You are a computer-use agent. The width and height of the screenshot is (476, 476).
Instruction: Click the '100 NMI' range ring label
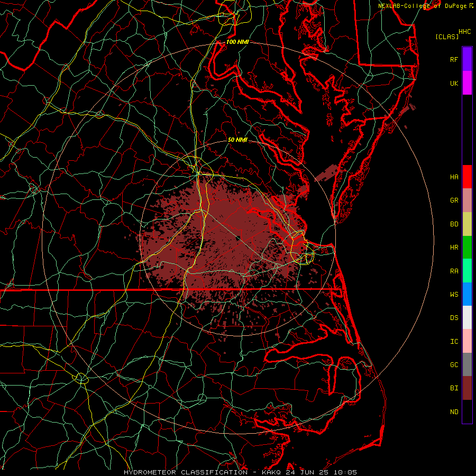[x=237, y=42]
